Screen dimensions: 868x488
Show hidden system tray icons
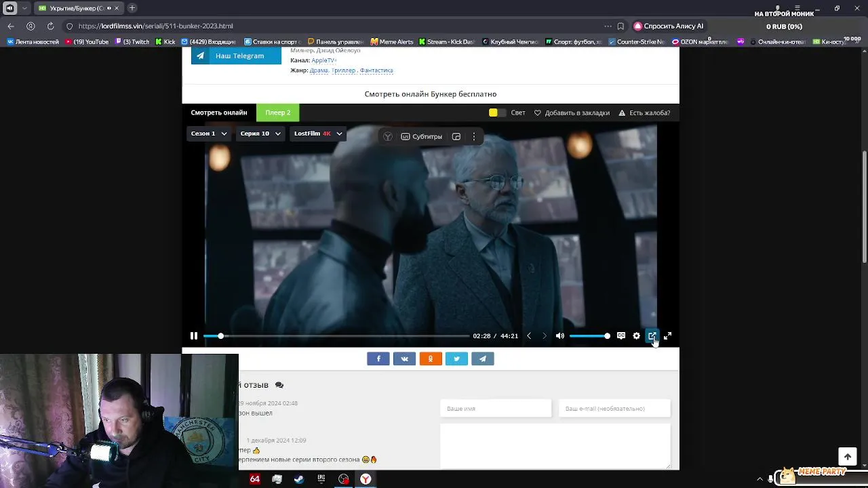coord(759,479)
